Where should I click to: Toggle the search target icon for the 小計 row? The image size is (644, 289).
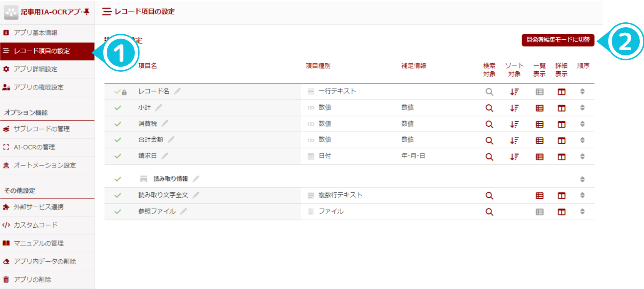pos(489,108)
